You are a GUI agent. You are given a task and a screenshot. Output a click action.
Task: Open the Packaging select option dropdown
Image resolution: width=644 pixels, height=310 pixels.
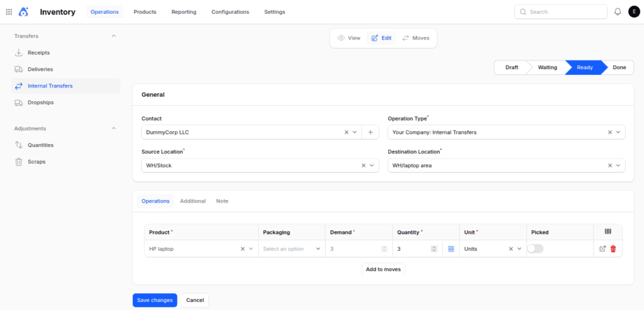tap(292, 249)
